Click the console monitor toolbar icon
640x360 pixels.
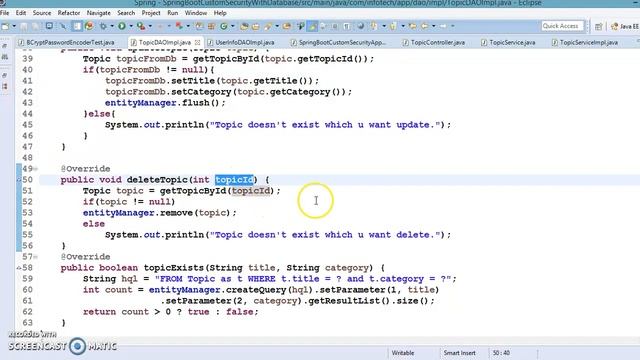tap(49, 26)
